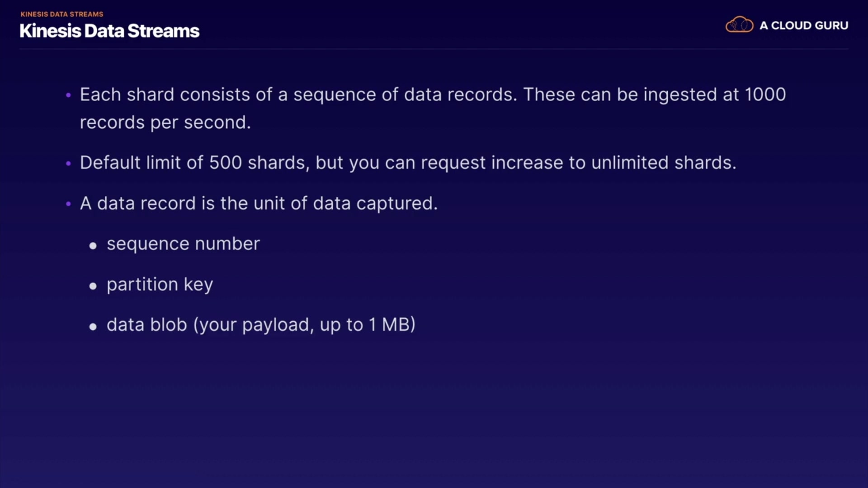Click the purple bullet before "Each shard consists"
This screenshot has width=868, height=488.
coord(68,95)
